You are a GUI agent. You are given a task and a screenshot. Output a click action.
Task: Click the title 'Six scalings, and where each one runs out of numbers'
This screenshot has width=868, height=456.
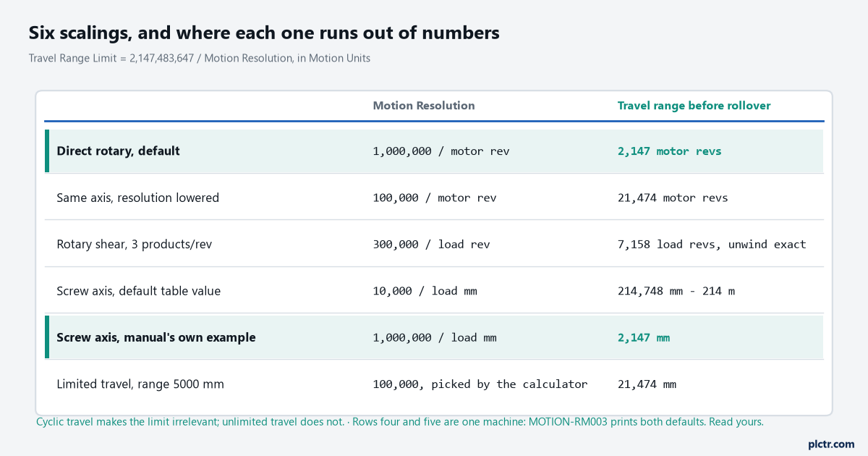(x=264, y=33)
